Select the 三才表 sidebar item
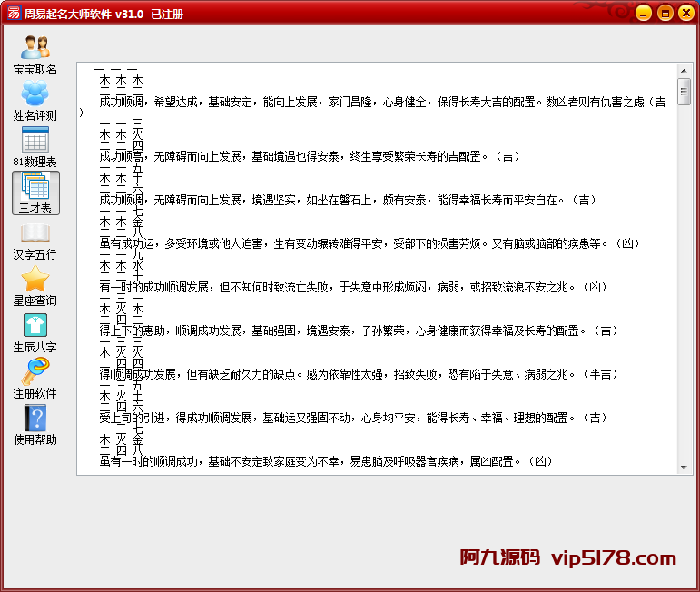This screenshot has height=592, width=700. pyautogui.click(x=35, y=193)
